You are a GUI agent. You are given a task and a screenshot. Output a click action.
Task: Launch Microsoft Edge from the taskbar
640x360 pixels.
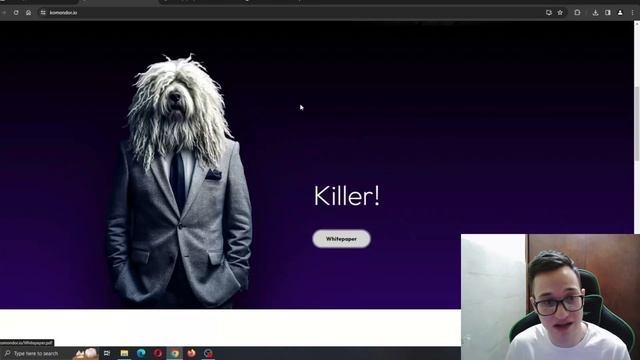click(x=141, y=353)
